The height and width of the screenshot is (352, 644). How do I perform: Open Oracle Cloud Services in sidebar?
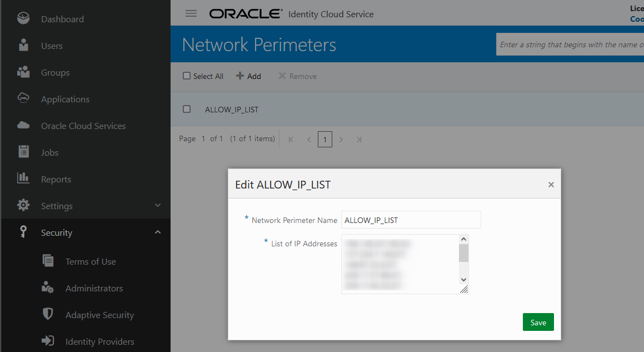83,126
